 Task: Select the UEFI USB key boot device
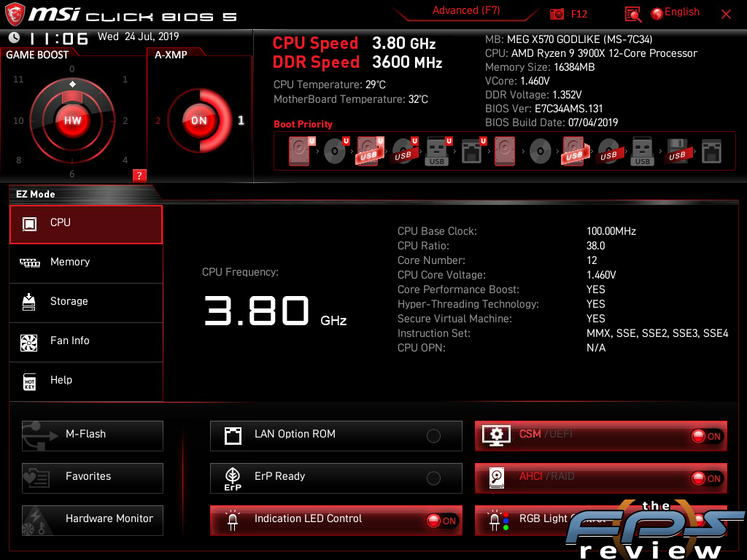[438, 151]
